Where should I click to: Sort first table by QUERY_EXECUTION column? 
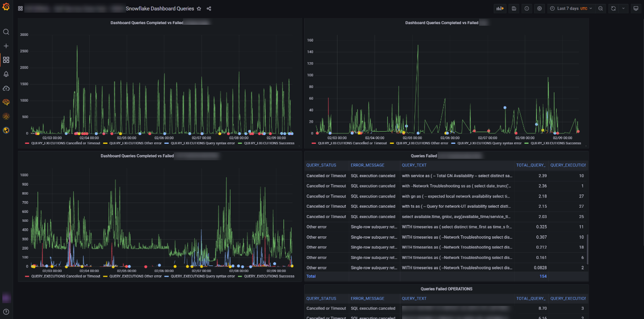pyautogui.click(x=568, y=165)
